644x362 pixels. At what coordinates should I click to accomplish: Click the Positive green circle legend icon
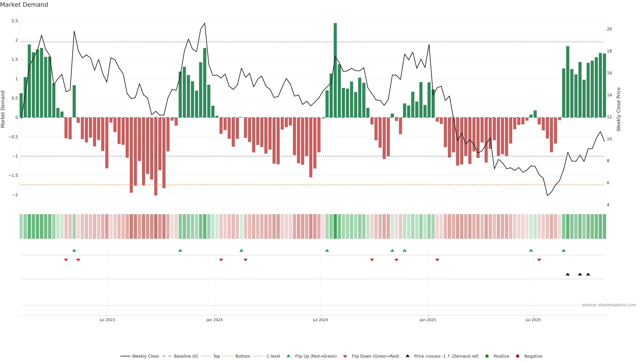[487, 356]
